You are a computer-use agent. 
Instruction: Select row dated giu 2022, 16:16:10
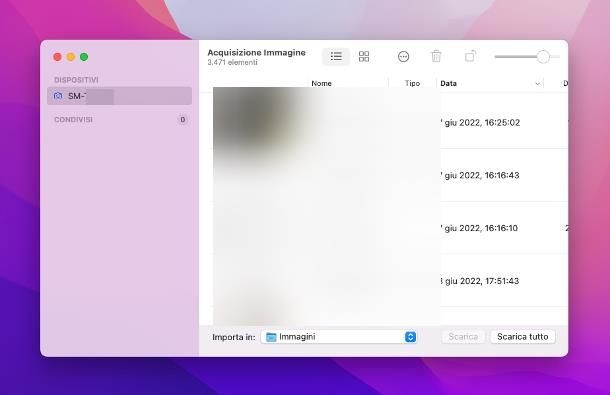[384, 228]
